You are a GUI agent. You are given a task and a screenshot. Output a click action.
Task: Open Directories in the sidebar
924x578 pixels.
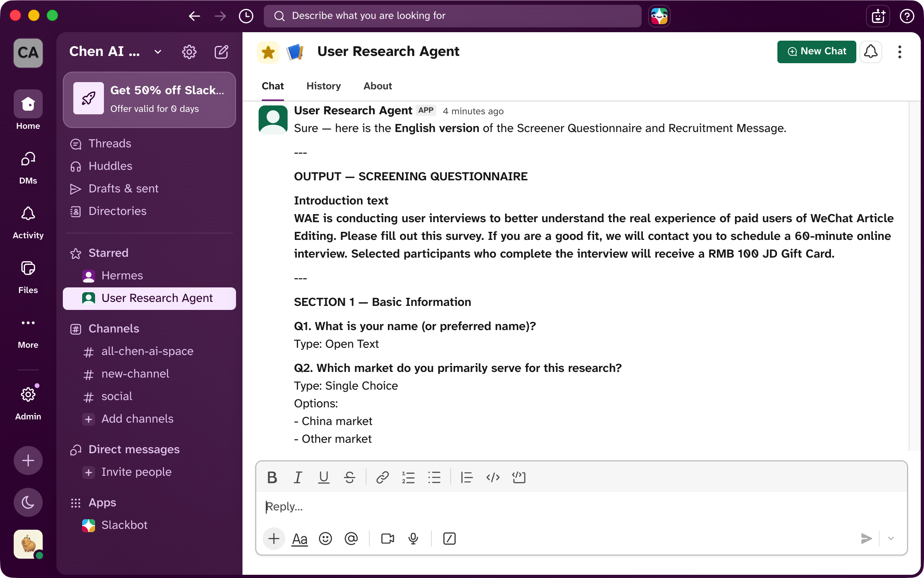tap(149, 211)
